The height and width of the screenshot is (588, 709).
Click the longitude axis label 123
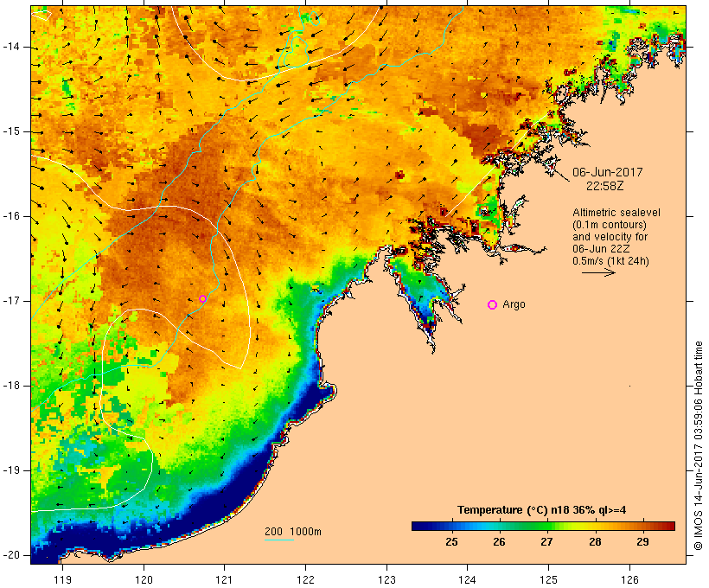click(386, 579)
